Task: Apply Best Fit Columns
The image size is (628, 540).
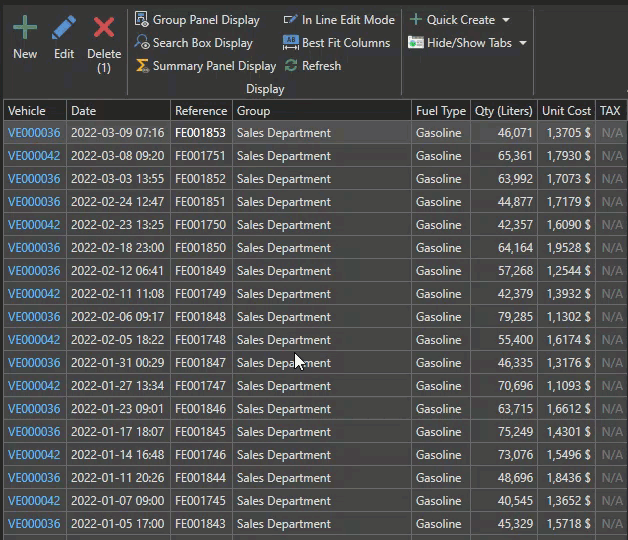Action: point(337,43)
